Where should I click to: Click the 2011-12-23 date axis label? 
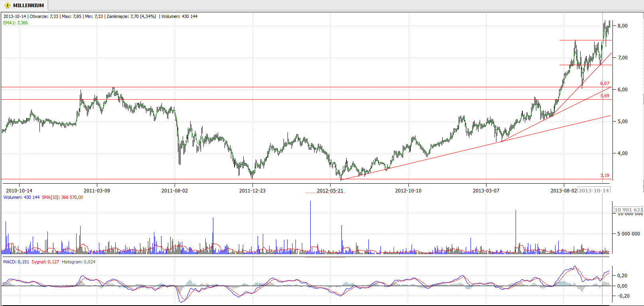(252, 190)
